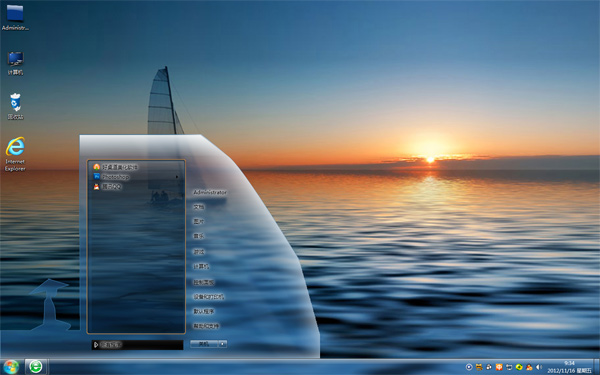The image size is (600, 375).
Task: Open the green 360 browser taskbar icon
Action: tap(36, 367)
